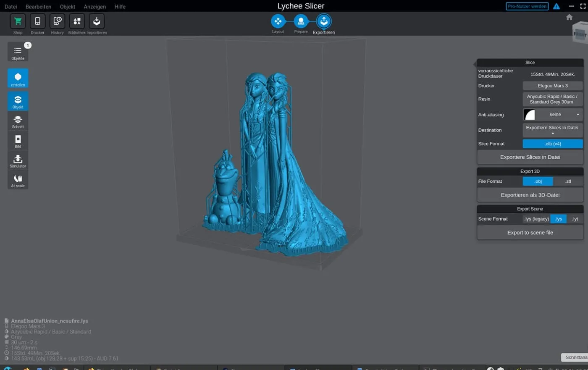Select the Schnitt view mode icon
The image size is (588, 370).
pyautogui.click(x=18, y=121)
